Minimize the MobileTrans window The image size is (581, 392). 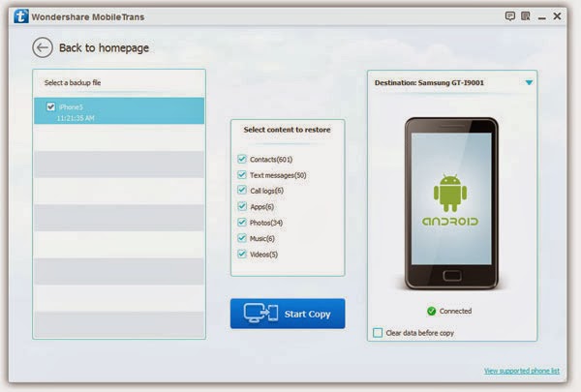(541, 17)
